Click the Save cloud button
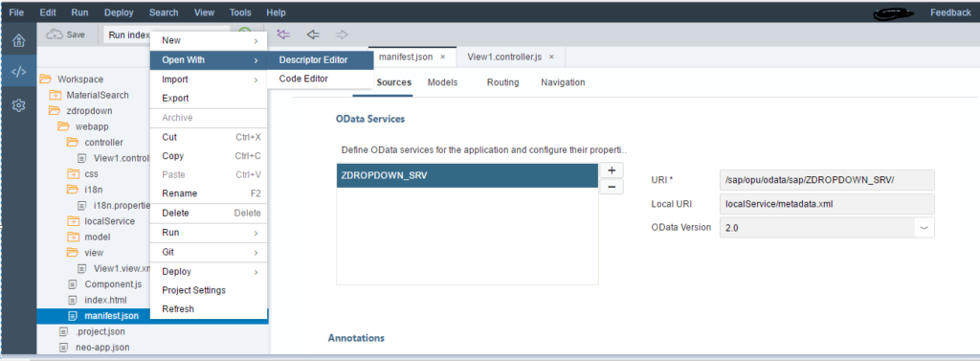Viewport: 980px width, 361px height. (66, 35)
